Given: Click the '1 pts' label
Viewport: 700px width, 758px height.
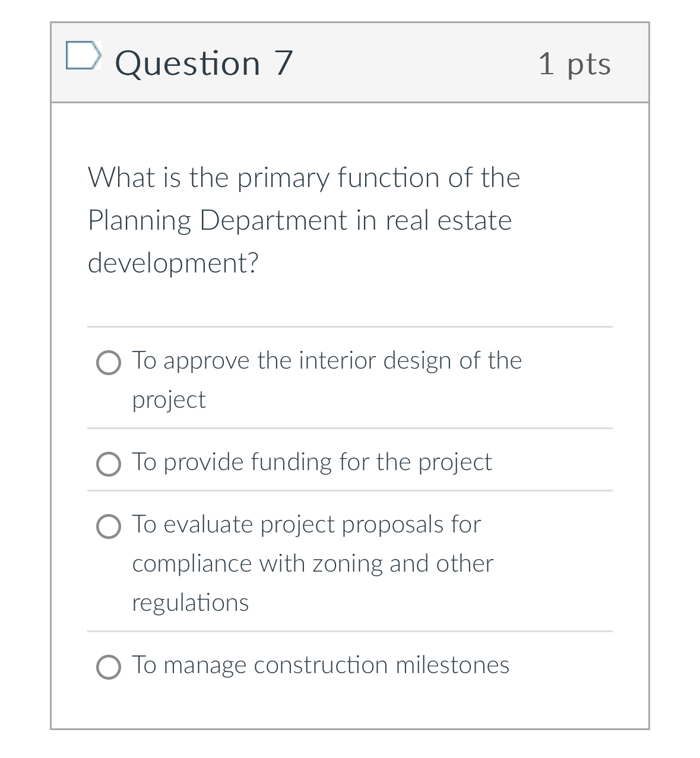Looking at the screenshot, I should point(575,64).
